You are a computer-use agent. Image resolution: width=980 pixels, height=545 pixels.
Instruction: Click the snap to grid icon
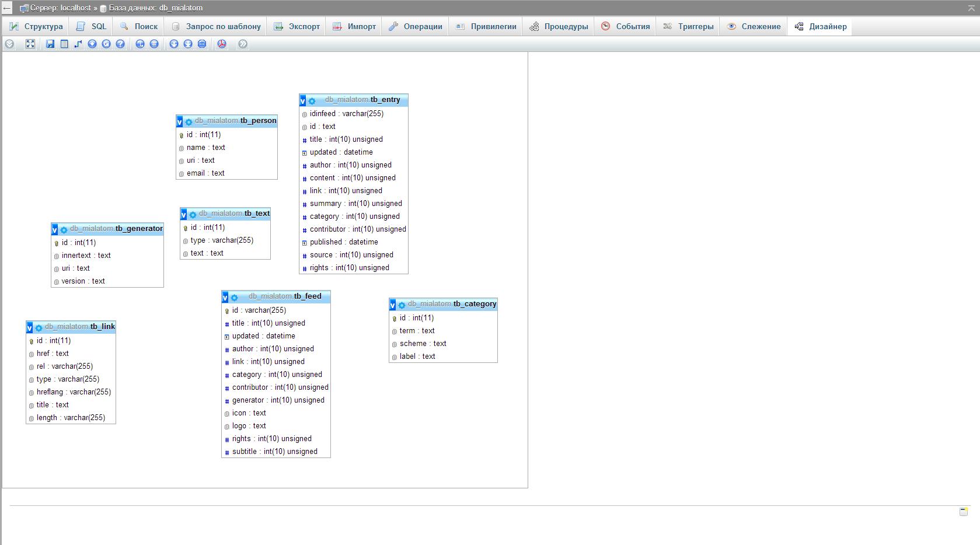(x=154, y=44)
